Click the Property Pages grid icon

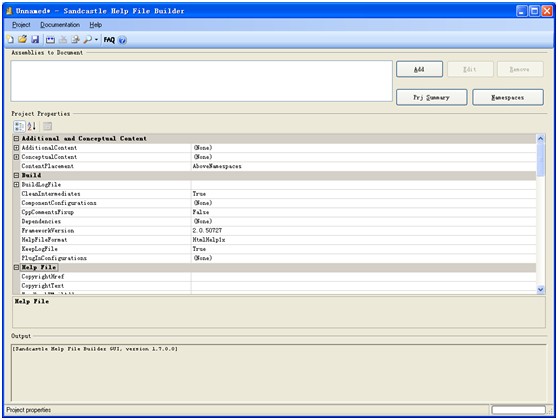pos(47,126)
